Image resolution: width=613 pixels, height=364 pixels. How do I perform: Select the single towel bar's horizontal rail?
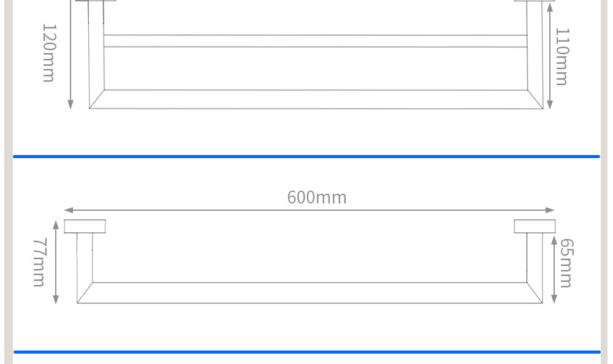(310, 293)
